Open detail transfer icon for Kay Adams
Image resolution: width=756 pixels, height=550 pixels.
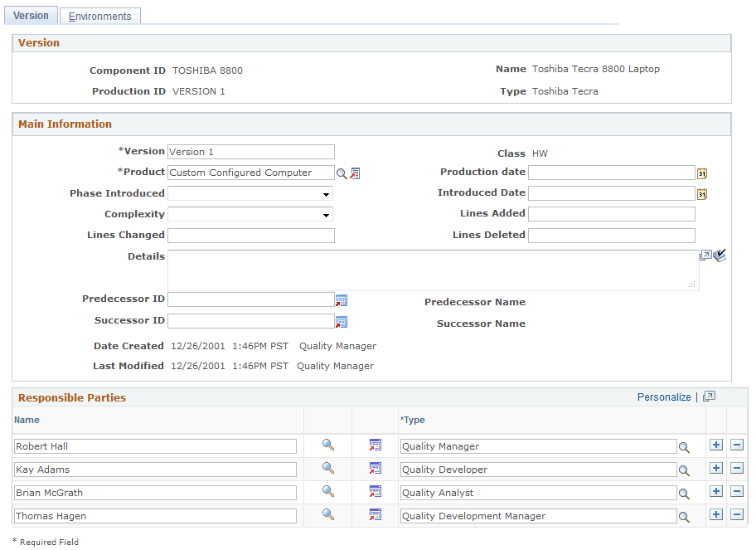[x=375, y=469]
